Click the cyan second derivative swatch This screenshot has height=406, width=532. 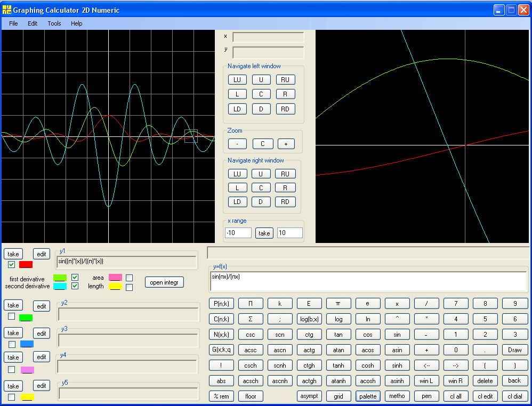point(60,286)
